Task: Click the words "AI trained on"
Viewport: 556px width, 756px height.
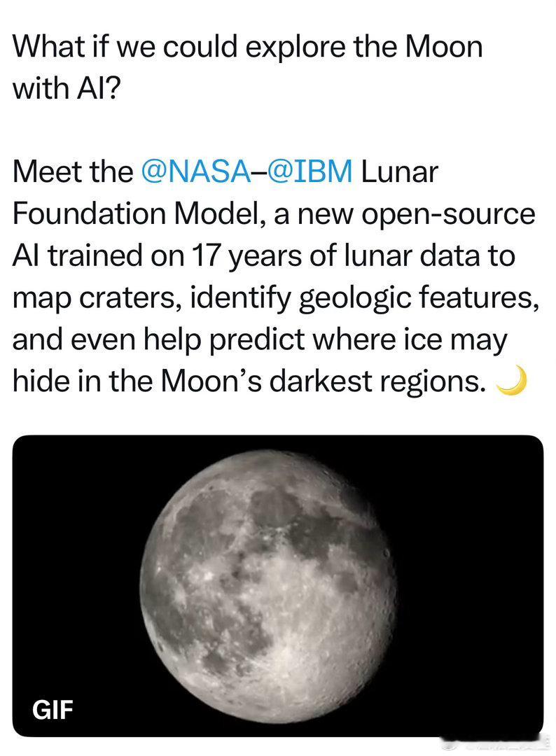Action: [99, 255]
